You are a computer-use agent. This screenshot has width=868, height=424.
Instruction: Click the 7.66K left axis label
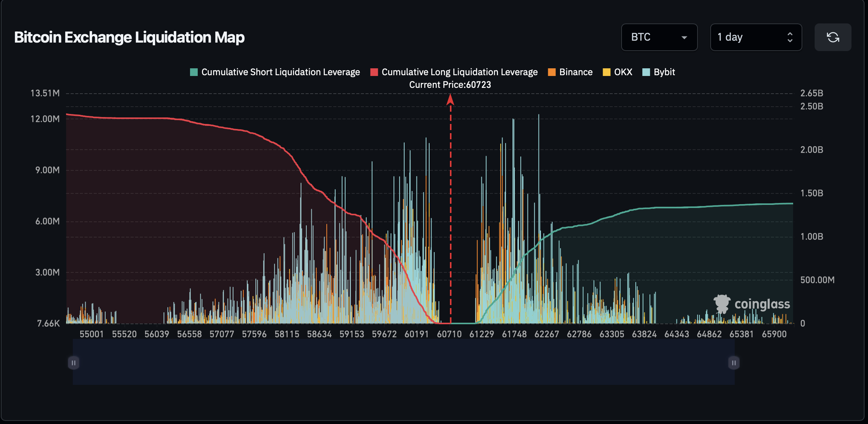point(48,323)
